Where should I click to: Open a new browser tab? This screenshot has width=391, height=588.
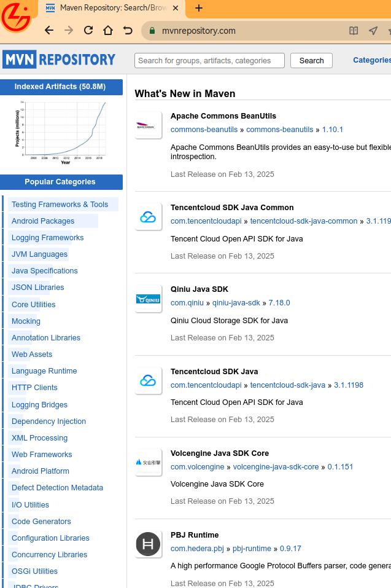(199, 8)
